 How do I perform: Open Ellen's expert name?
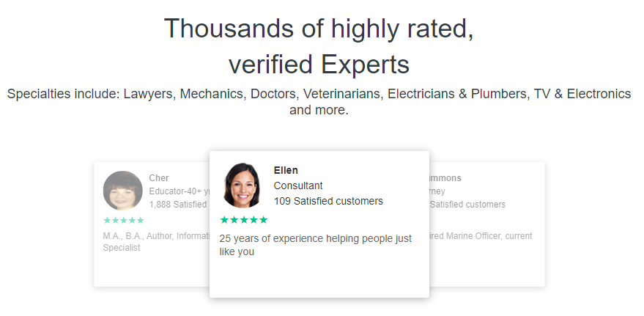pos(286,170)
